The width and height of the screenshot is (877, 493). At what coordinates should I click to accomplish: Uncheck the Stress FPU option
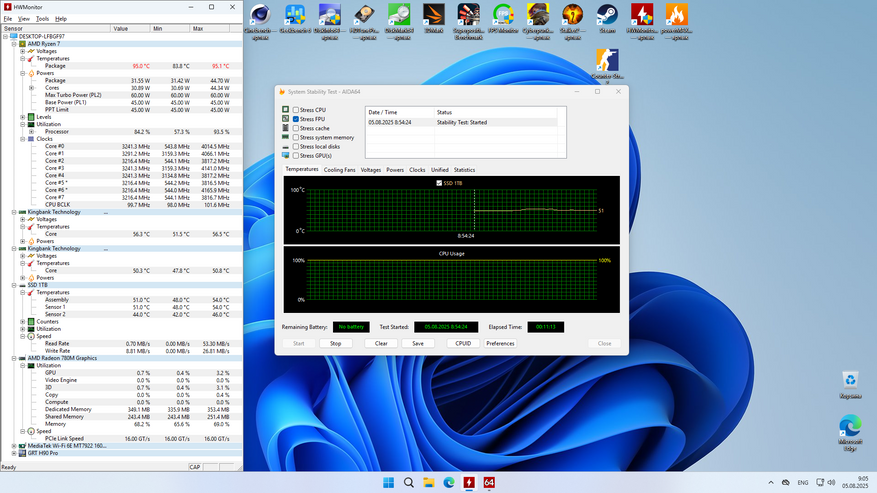[296, 119]
